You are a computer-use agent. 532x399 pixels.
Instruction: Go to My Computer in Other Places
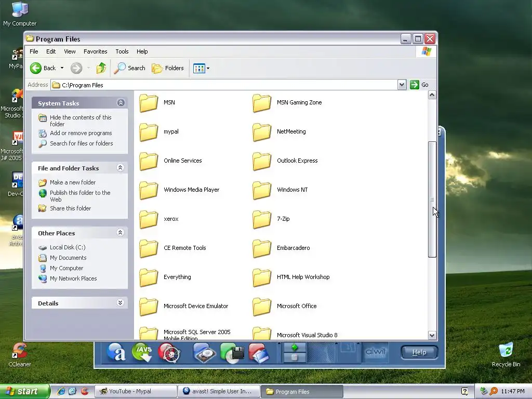tap(61, 268)
